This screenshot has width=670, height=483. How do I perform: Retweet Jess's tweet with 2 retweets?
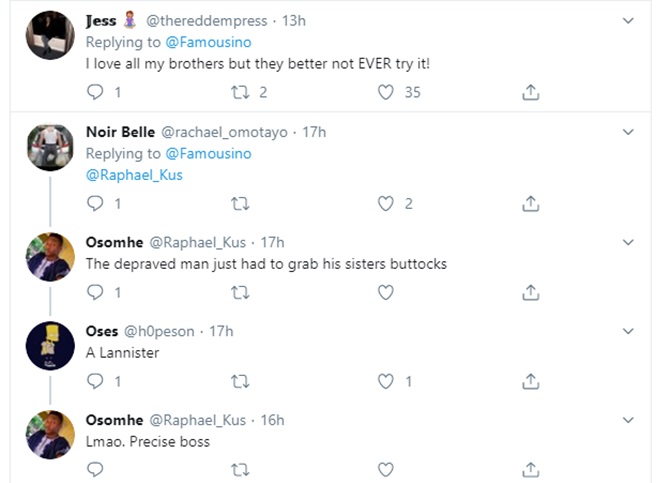pos(240,92)
